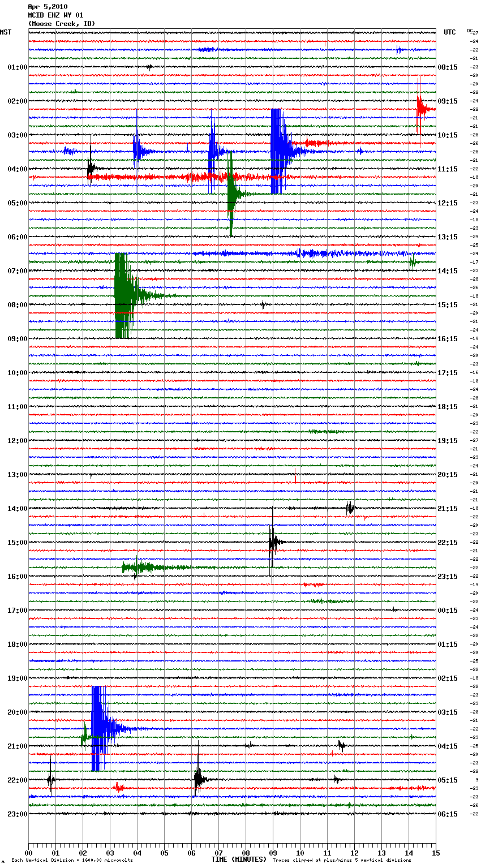Click the 06:15 UTC row label
This screenshot has width=481, height=868.
click(x=448, y=814)
